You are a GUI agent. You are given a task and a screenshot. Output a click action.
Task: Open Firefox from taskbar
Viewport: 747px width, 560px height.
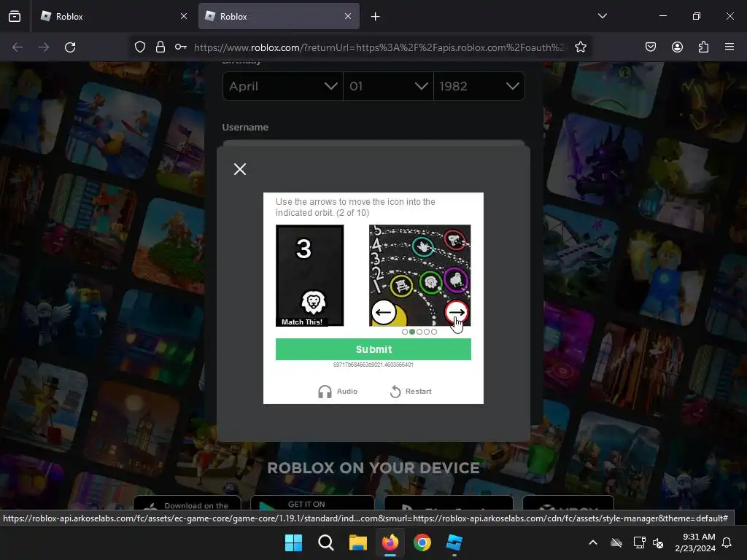390,542
